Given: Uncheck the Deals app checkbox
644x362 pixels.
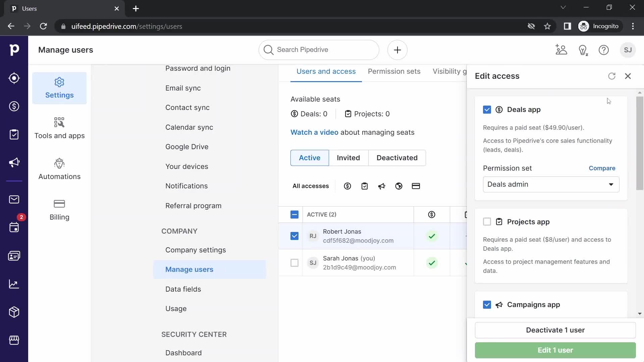Looking at the screenshot, I should (487, 110).
